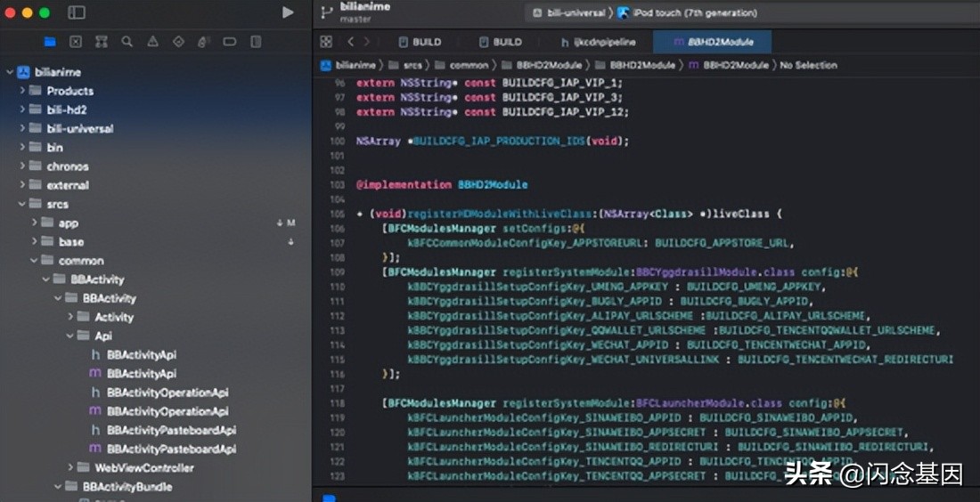Collapse the srcs folder
The width and height of the screenshot is (980, 502).
pos(23,204)
